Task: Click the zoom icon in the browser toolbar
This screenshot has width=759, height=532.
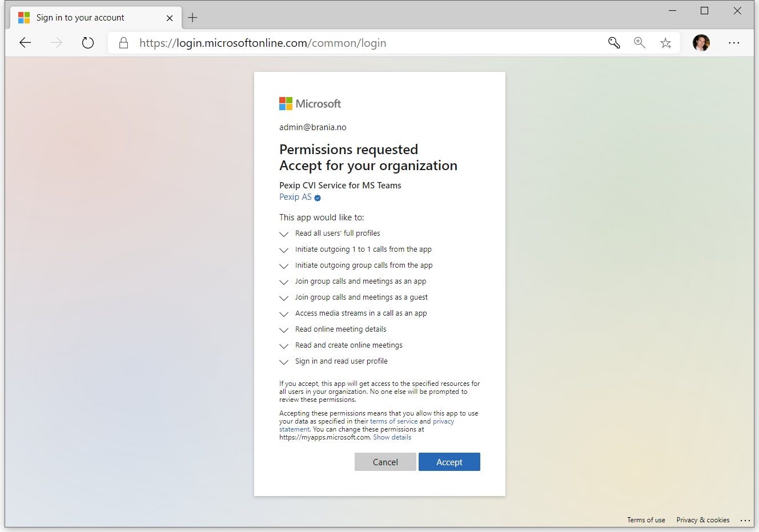Action: pyautogui.click(x=640, y=42)
